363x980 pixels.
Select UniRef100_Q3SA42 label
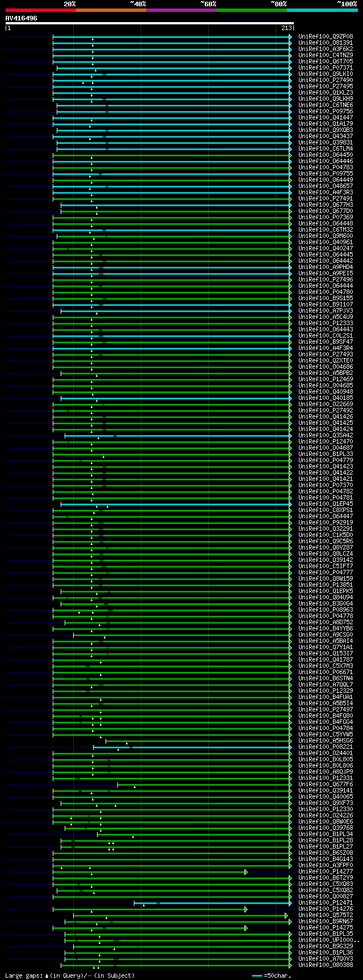326,436
